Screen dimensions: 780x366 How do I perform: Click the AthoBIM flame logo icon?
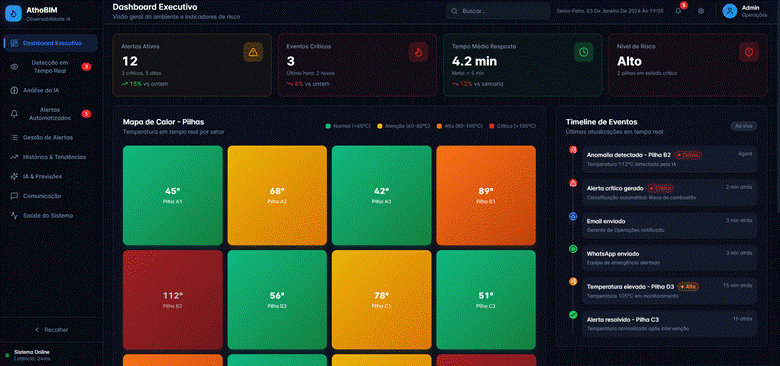(x=13, y=13)
